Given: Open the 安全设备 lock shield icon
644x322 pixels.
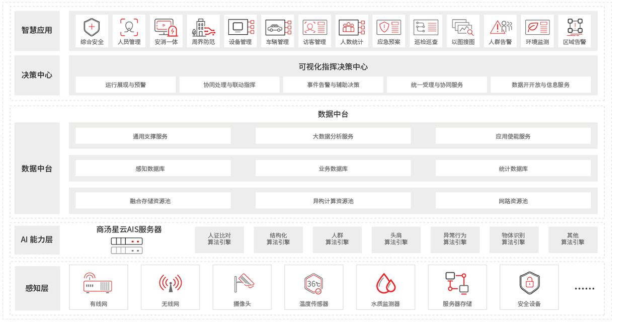Looking at the screenshot, I should pos(529,283).
